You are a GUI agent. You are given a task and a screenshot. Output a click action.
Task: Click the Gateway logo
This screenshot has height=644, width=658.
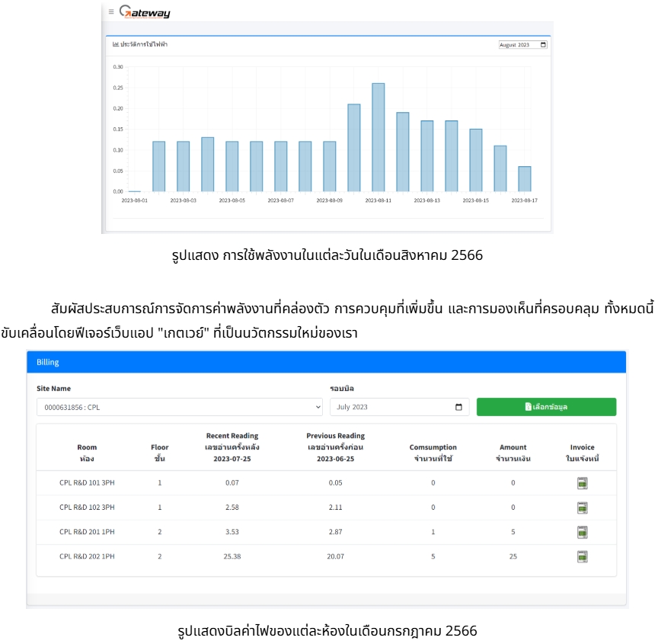(145, 12)
